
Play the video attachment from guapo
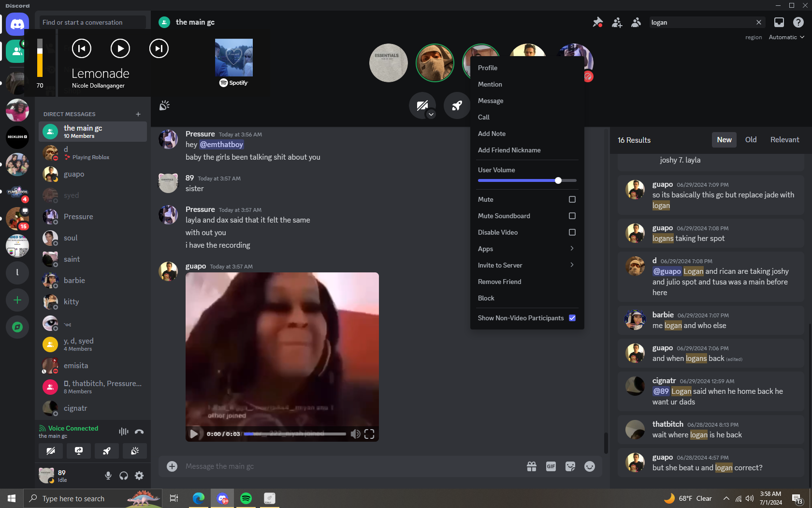click(194, 434)
